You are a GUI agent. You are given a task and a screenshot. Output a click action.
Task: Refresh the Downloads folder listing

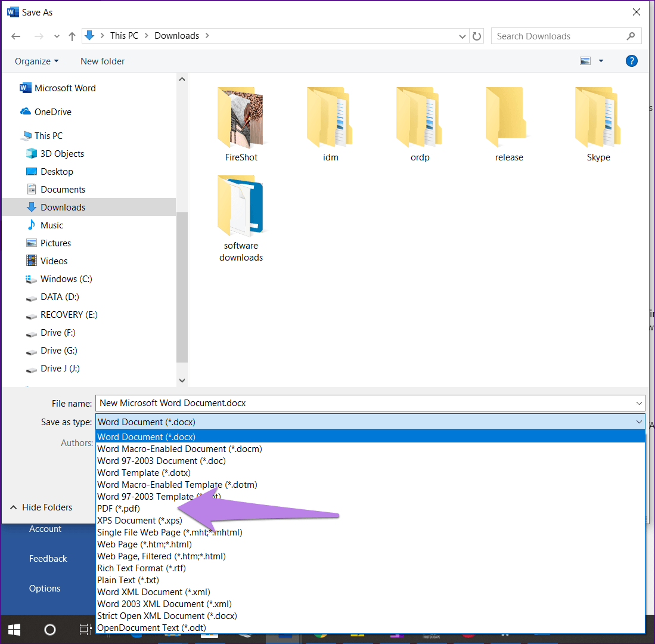click(477, 36)
